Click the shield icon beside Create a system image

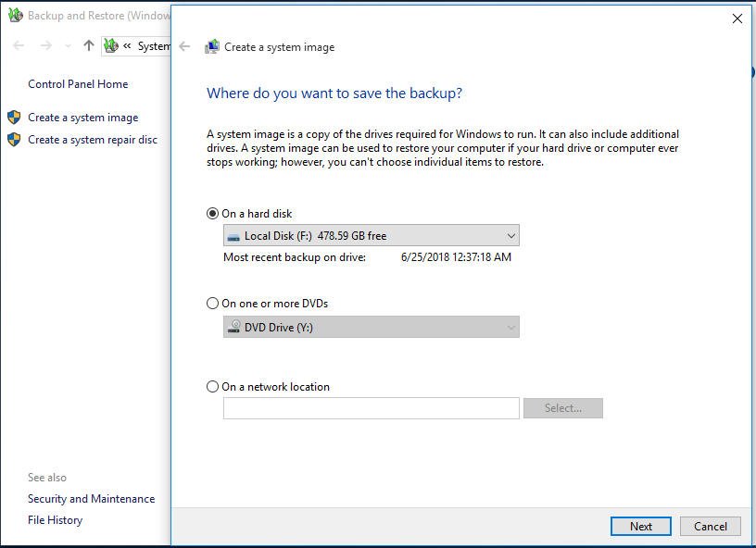[14, 118]
